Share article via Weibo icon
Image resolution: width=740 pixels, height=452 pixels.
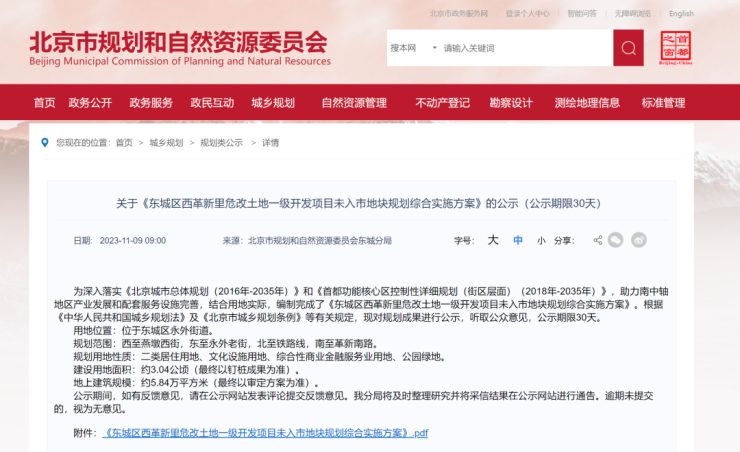tap(639, 240)
